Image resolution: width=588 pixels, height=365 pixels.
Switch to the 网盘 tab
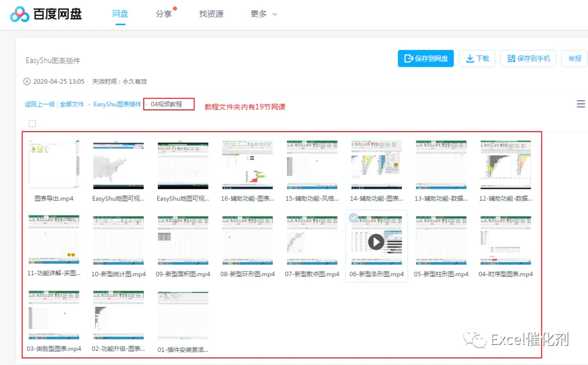click(x=120, y=14)
